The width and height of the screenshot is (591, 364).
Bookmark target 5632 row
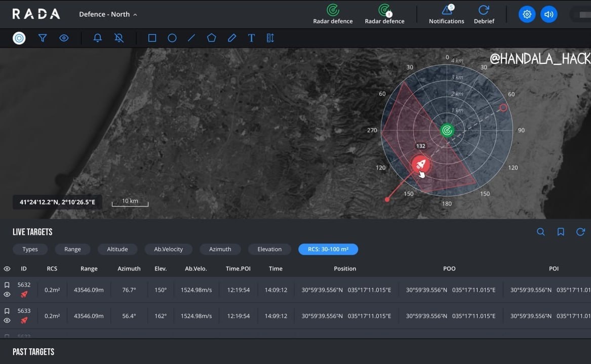(7, 285)
